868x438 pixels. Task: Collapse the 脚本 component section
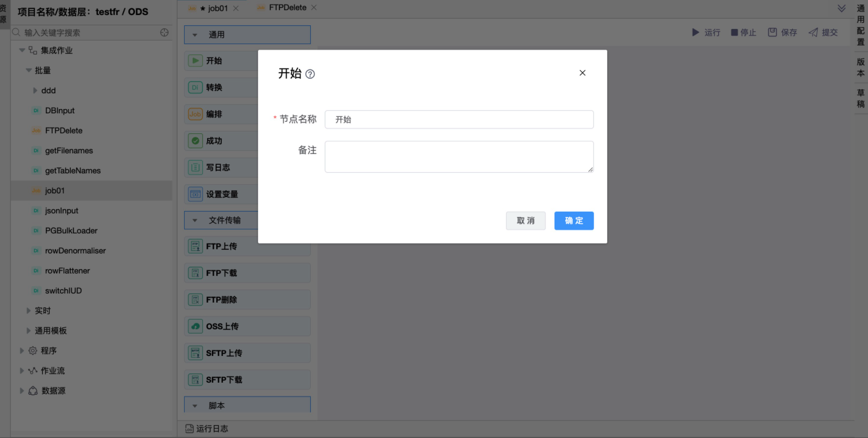195,406
